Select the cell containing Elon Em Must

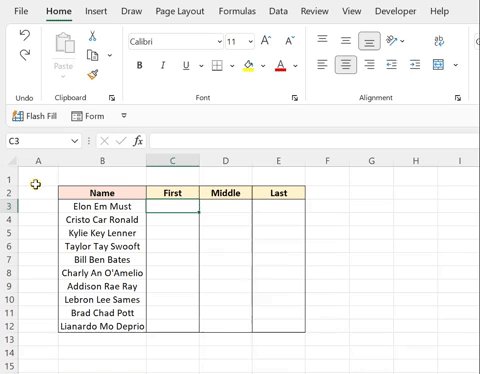(x=102, y=206)
